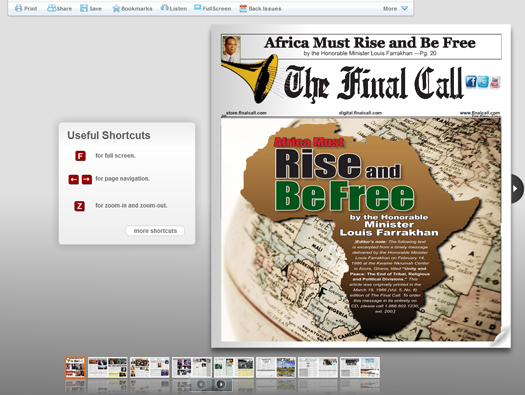
Task: Advance thumbnails with right round arrow
Action: point(221,384)
